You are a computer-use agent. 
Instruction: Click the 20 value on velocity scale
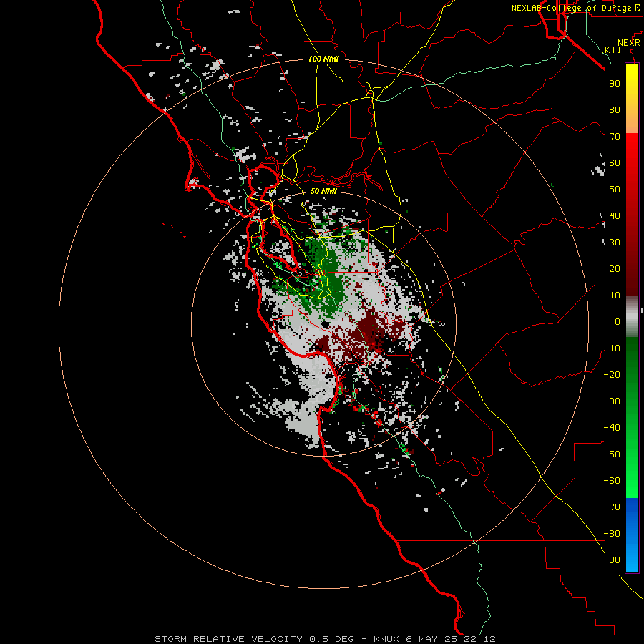[615, 268]
